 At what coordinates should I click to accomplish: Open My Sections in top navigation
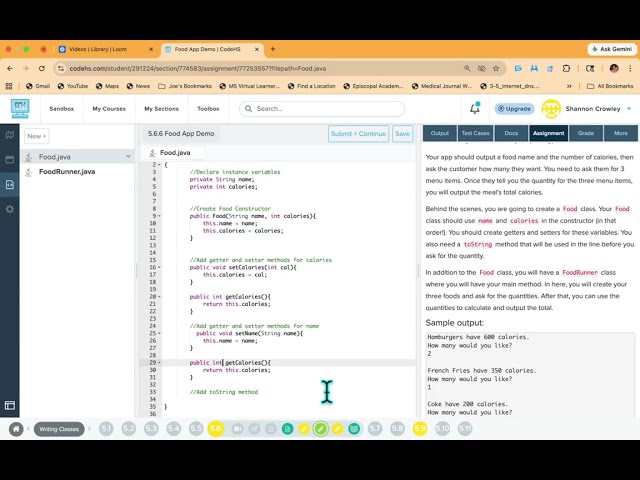pos(161,109)
